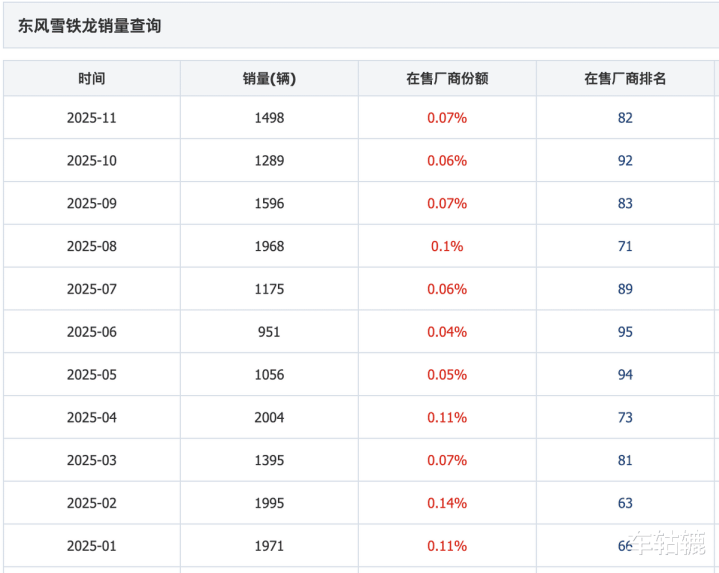Open the rank 81 link
Image resolution: width=719 pixels, height=573 pixels.
[625, 460]
